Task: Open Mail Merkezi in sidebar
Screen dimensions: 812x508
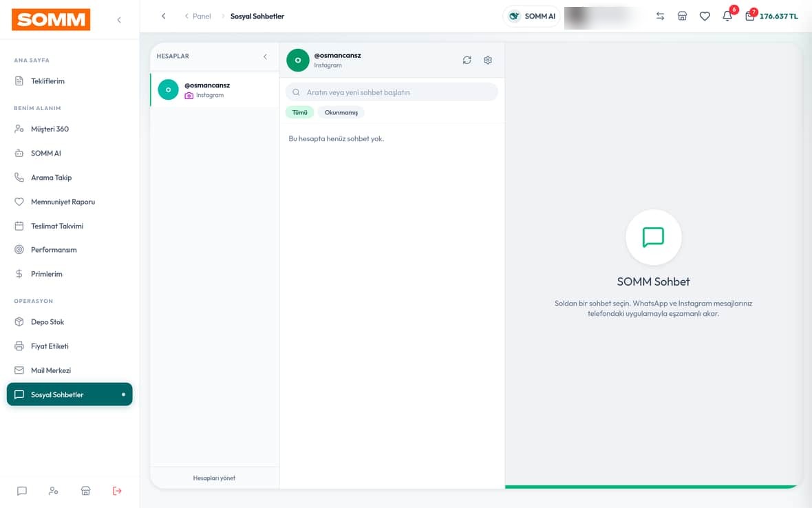Action: (x=70, y=370)
